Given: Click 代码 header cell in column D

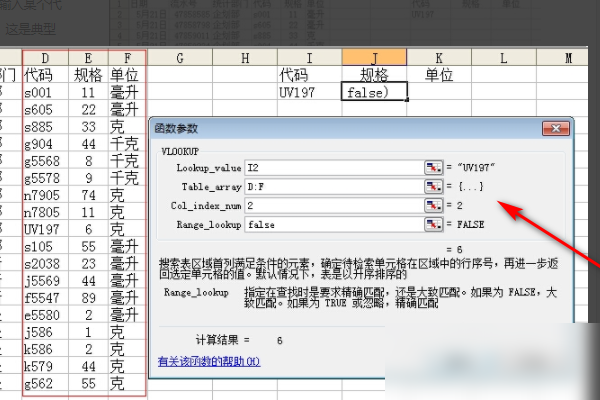Looking at the screenshot, I should (x=45, y=75).
